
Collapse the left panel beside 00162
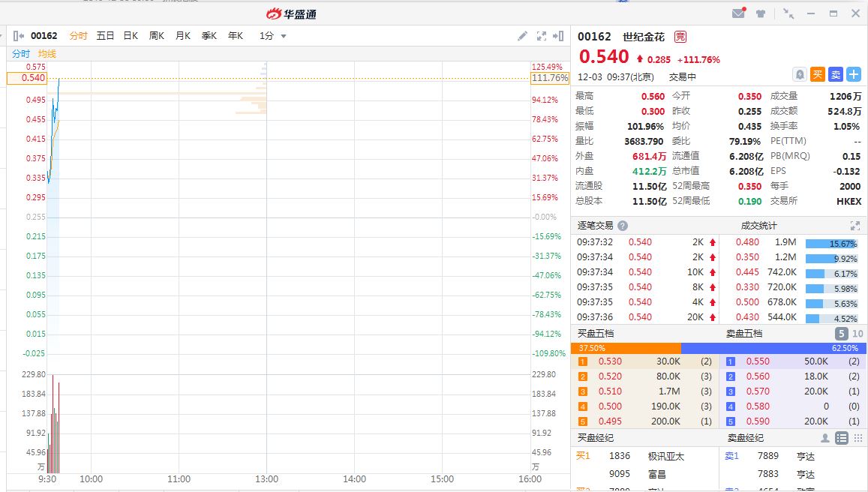[19, 36]
